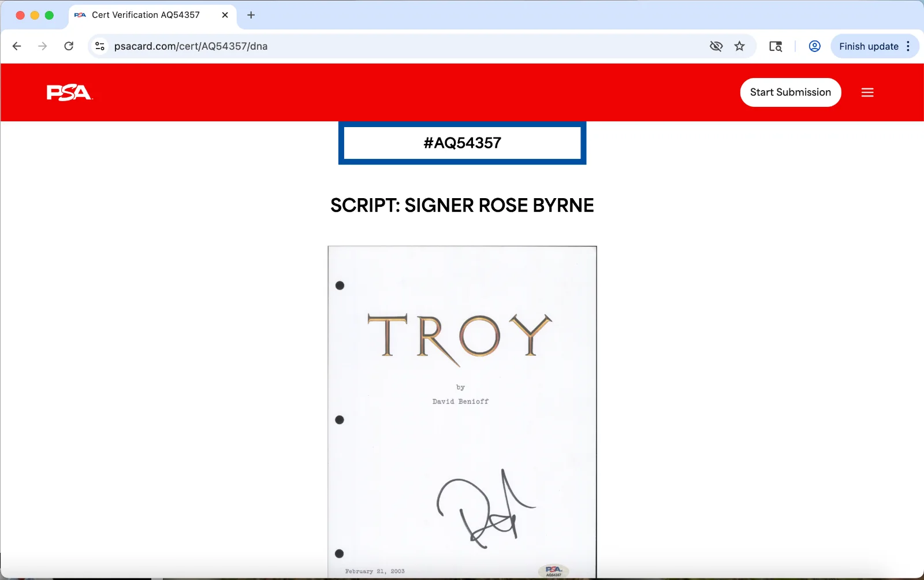Open Chrome's three-dot menu
The image size is (924, 580).
click(x=908, y=46)
